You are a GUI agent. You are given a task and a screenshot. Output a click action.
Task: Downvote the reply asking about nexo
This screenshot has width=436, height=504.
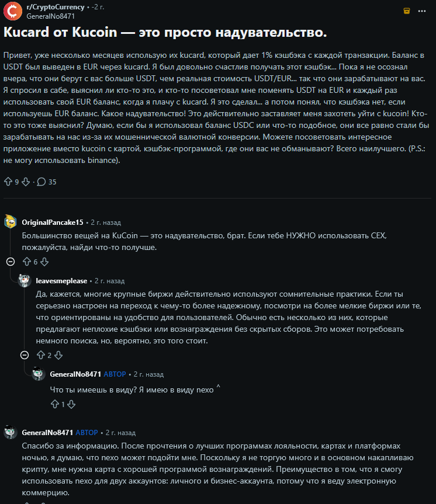tap(72, 404)
